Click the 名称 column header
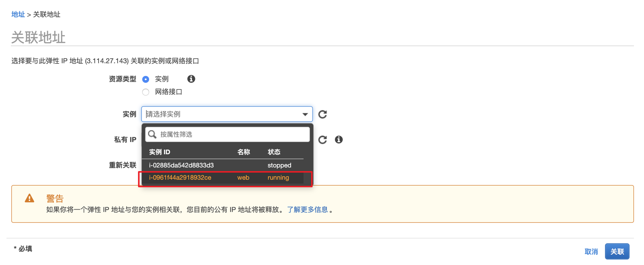644x265 pixels. pos(244,152)
